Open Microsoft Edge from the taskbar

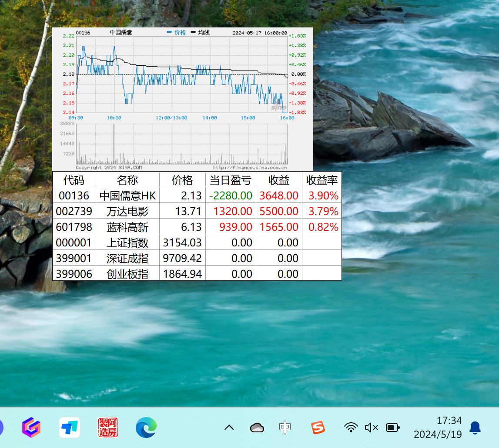point(146,428)
